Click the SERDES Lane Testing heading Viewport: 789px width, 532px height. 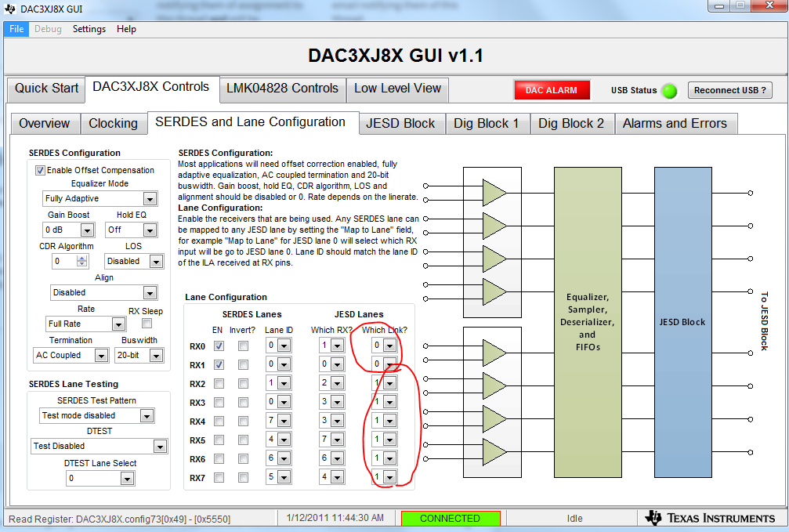coord(74,384)
